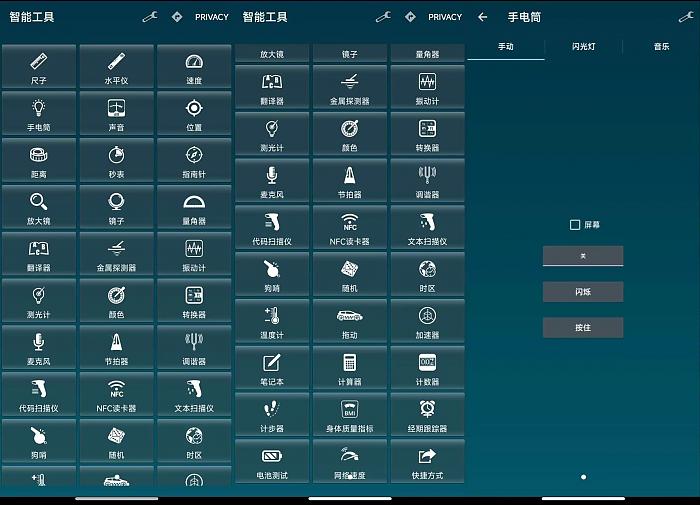Open the 网络速度 network speed tool
This screenshot has height=505, width=700.
pos(350,462)
